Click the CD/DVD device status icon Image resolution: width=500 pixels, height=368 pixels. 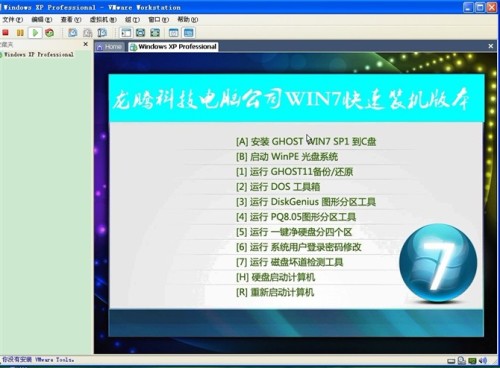pos(461,360)
